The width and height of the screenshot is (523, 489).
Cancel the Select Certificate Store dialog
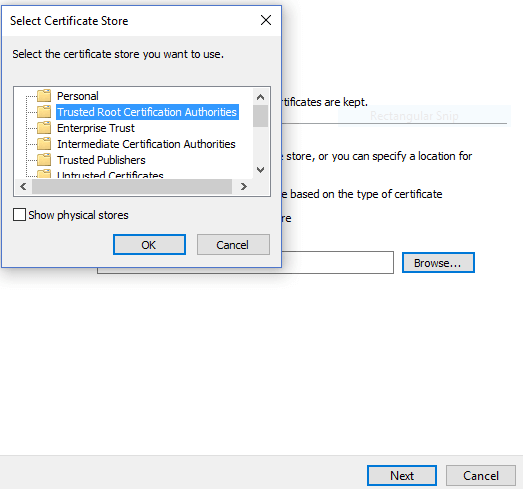tap(233, 244)
